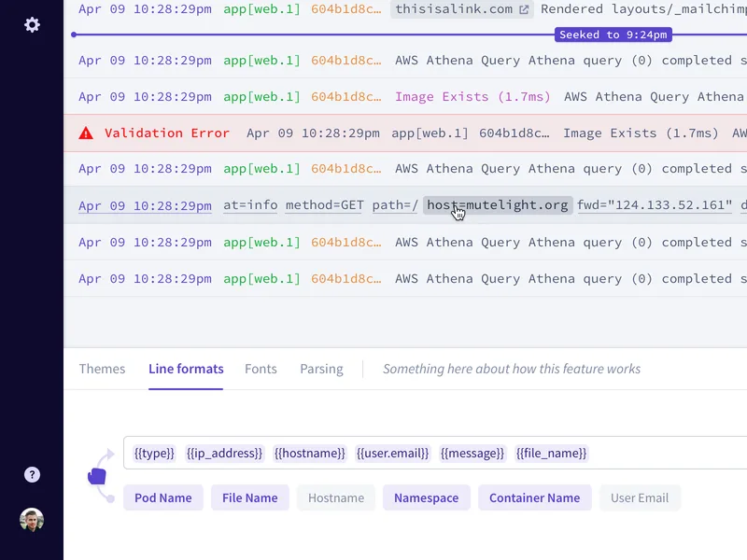
Task: Click the Seeked to 9:24pm marker
Action: click(x=613, y=35)
